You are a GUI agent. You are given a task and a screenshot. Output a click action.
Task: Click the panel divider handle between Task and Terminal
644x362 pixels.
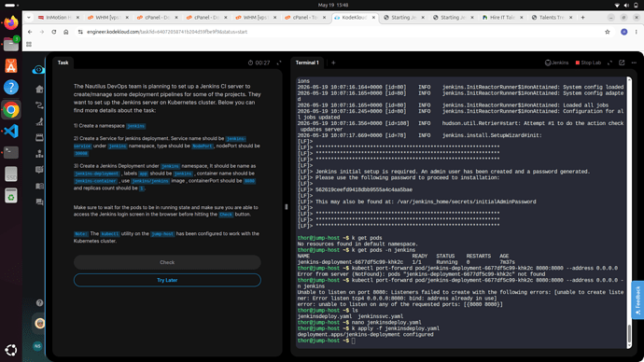(x=287, y=207)
